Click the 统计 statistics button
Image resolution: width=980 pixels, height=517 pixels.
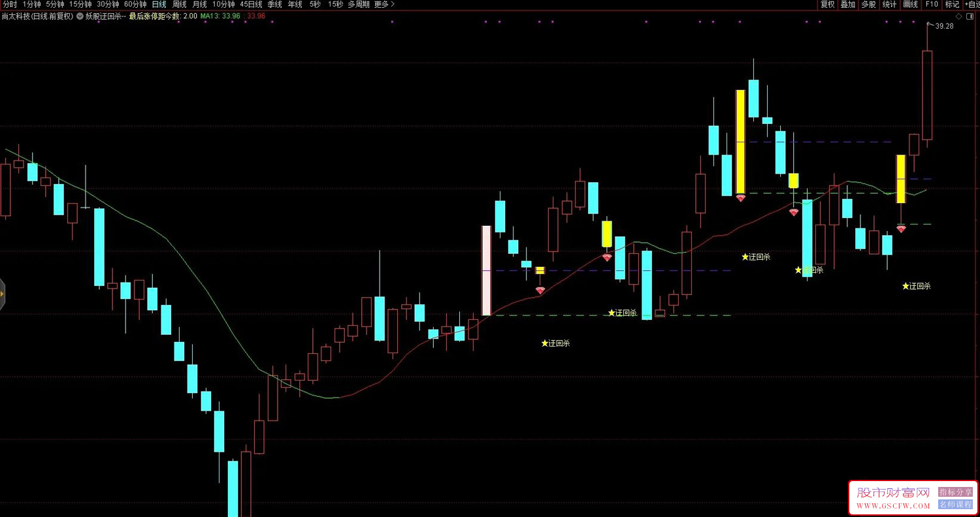[889, 4]
